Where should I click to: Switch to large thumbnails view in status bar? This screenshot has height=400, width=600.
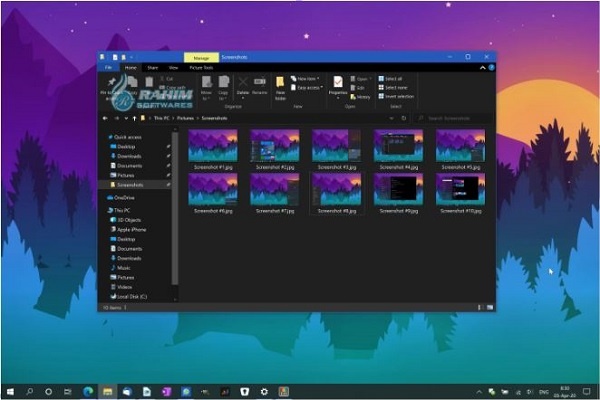tap(490, 307)
